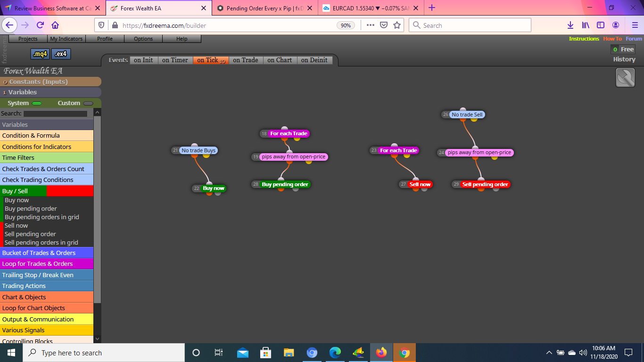Expand Constants (Inputs) section
The width and height of the screenshot is (644, 362).
click(50, 82)
